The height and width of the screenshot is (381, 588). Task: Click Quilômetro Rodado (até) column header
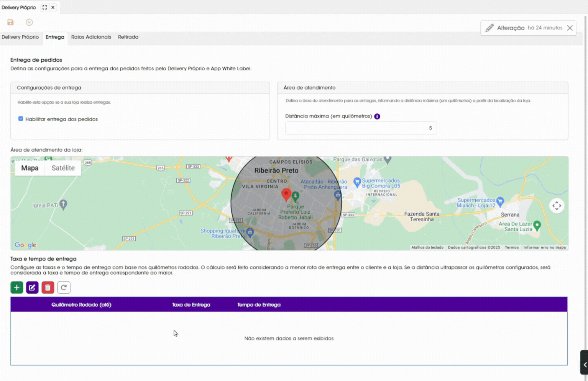(81, 305)
